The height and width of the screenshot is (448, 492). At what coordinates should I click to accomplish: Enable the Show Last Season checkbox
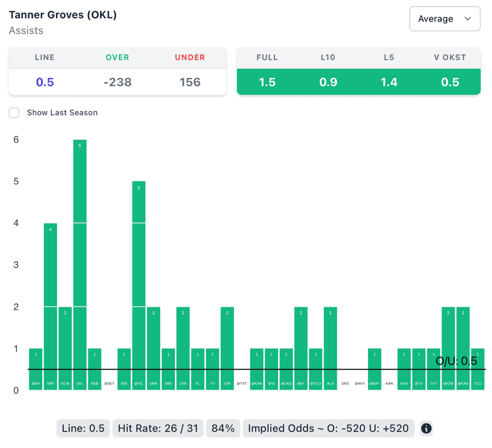click(x=14, y=112)
